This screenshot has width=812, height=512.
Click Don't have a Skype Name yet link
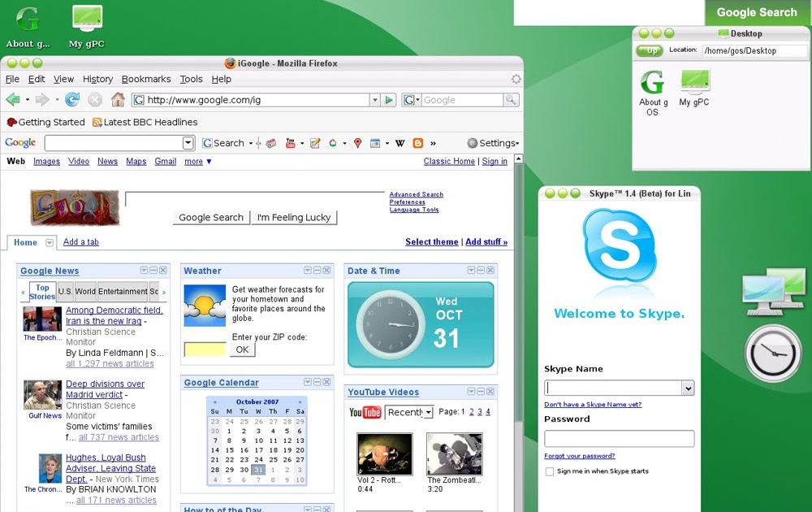(593, 405)
